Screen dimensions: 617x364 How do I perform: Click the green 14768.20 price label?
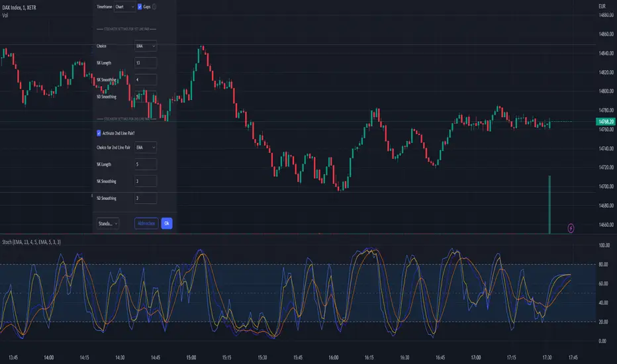pos(606,122)
